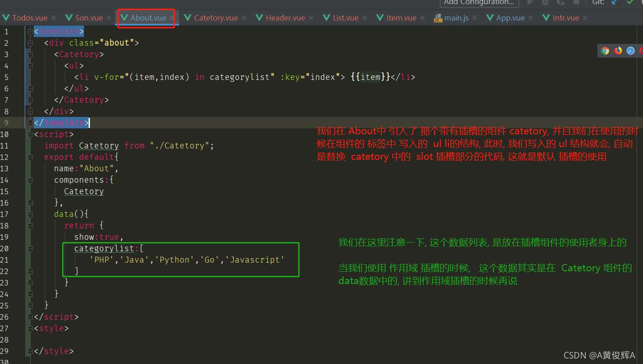Click the name:"About" property

[x=86, y=169]
